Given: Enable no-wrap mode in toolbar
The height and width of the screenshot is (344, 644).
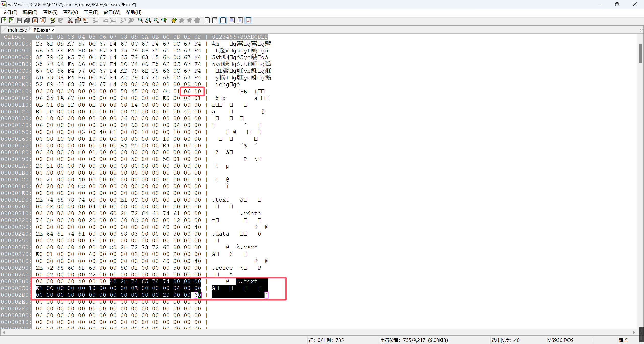Looking at the screenshot, I should pos(207,20).
